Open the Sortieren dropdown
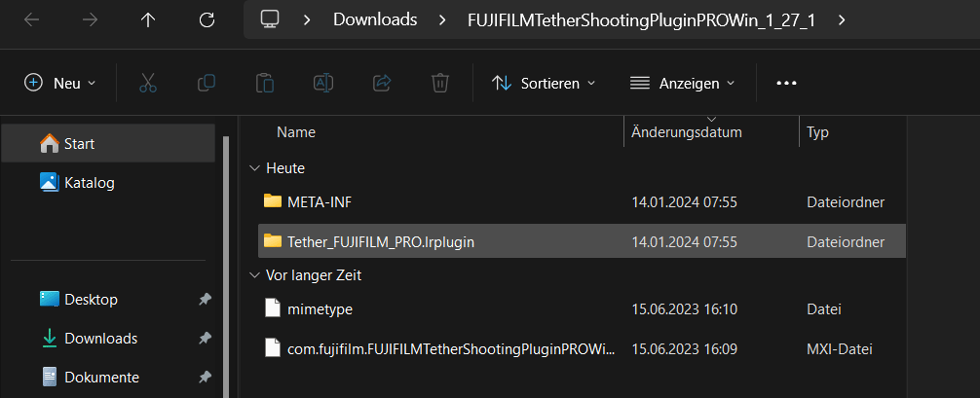This screenshot has width=980, height=398. [x=544, y=83]
